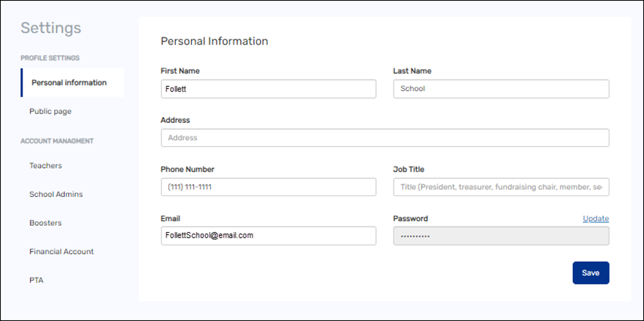This screenshot has width=644, height=321.
Task: Navigate to Financial Account settings
Action: click(61, 251)
